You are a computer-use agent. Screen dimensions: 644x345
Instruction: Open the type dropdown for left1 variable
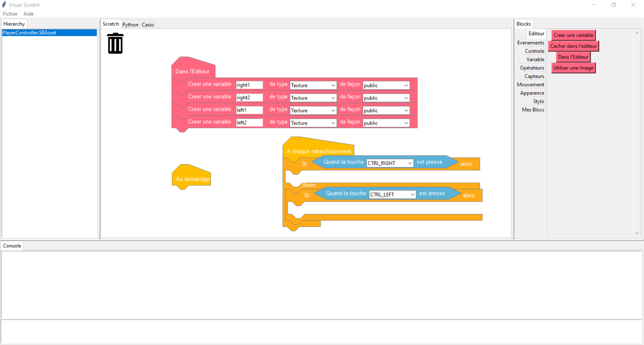pyautogui.click(x=313, y=111)
